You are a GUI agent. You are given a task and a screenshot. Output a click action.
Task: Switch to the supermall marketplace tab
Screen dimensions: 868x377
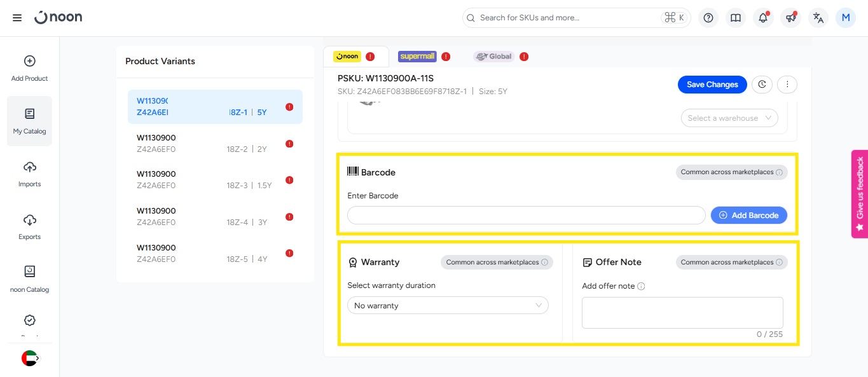(x=417, y=57)
